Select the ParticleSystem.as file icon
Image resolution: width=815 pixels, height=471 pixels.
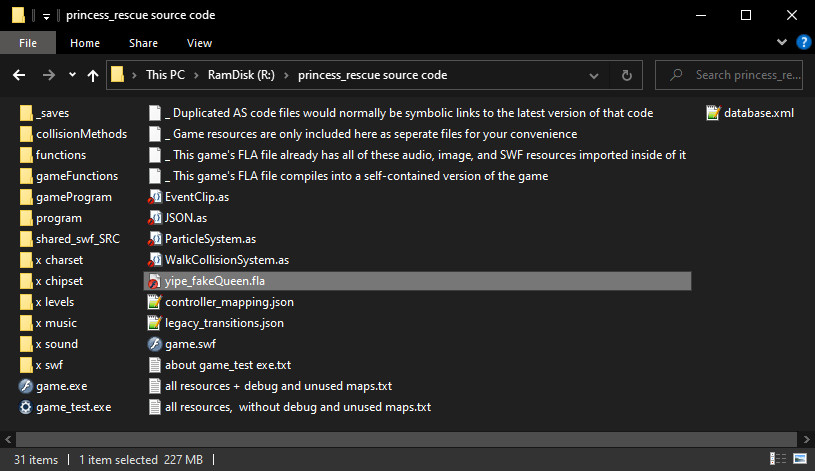[x=154, y=239]
